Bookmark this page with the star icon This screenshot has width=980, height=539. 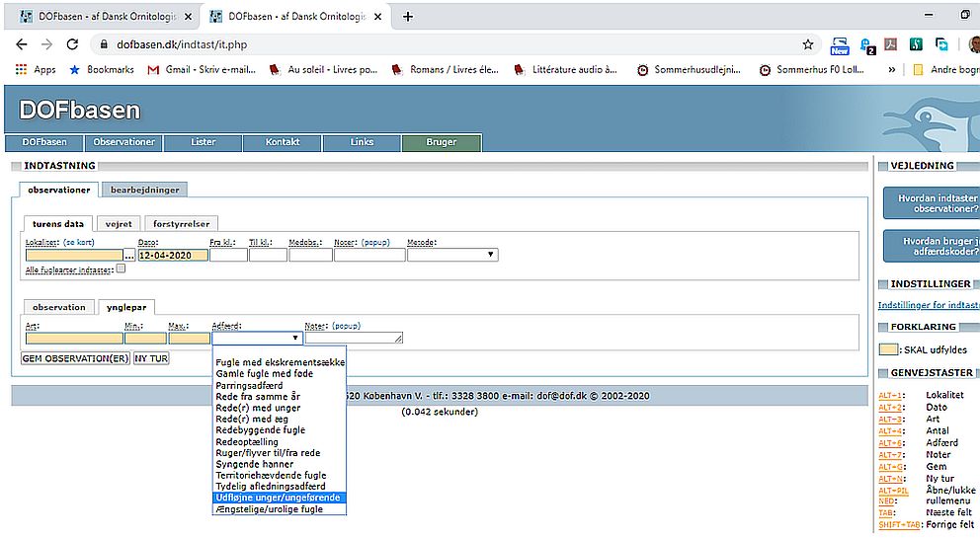point(807,44)
